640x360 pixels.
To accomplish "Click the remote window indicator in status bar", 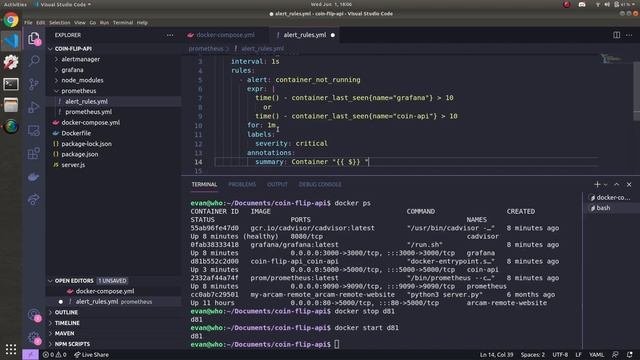I will point(30,355).
